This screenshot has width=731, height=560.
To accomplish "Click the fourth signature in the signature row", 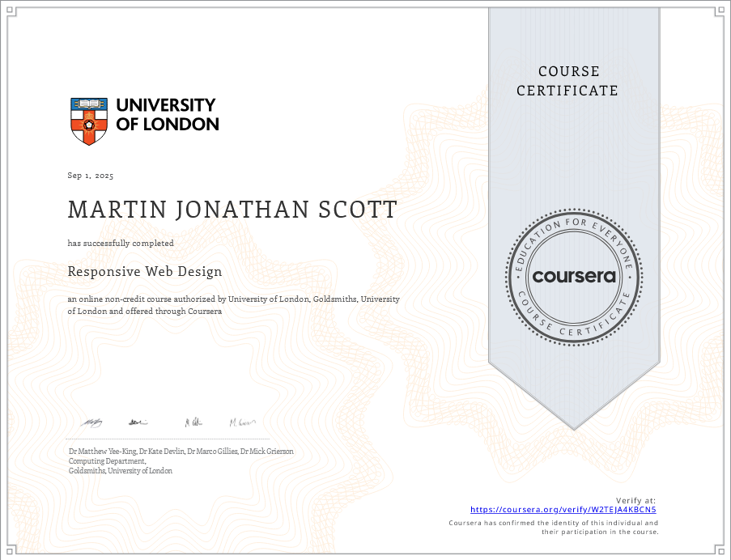I will click(242, 422).
